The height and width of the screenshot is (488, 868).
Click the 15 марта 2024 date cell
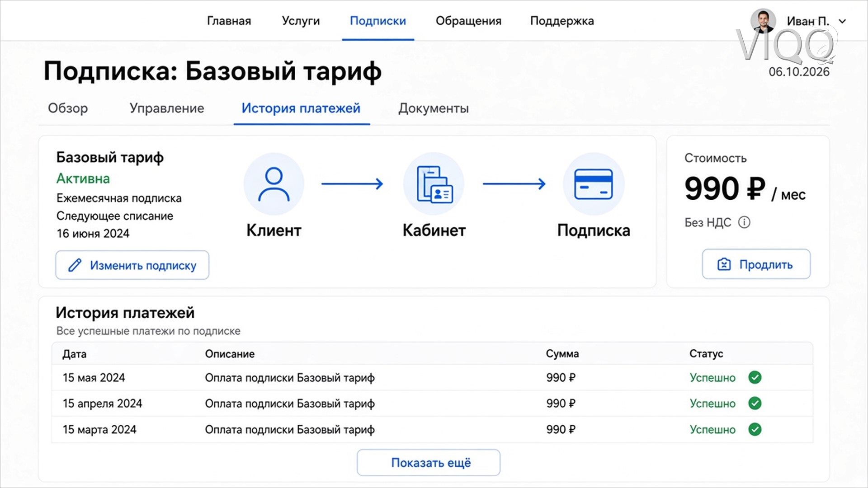click(99, 429)
